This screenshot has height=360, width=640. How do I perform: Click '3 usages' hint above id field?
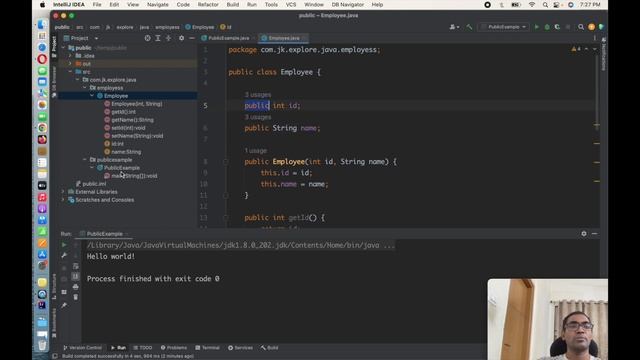click(x=258, y=95)
